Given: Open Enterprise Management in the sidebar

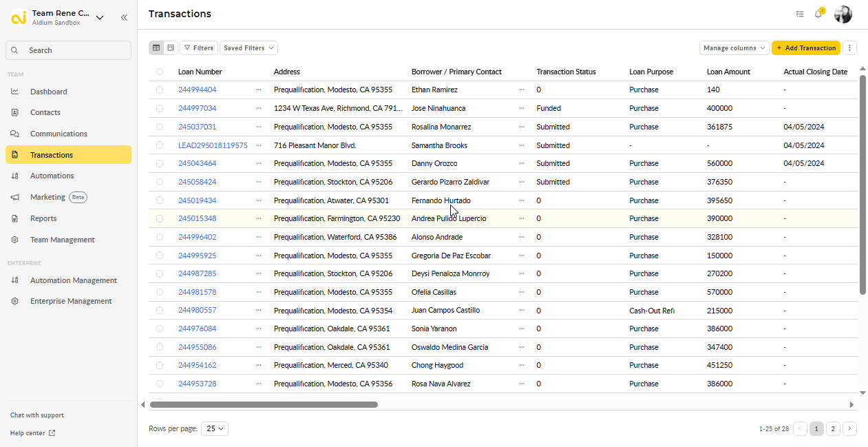Looking at the screenshot, I should click(68, 301).
